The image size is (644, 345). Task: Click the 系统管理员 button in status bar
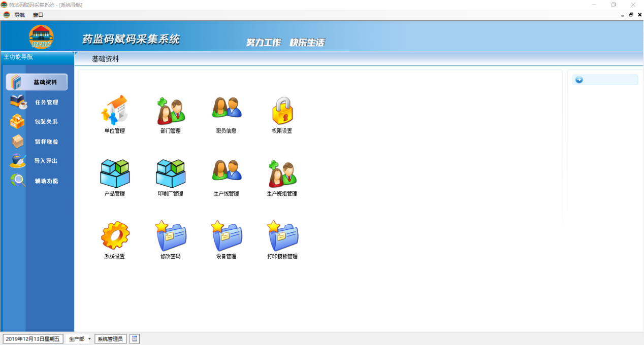coord(110,338)
